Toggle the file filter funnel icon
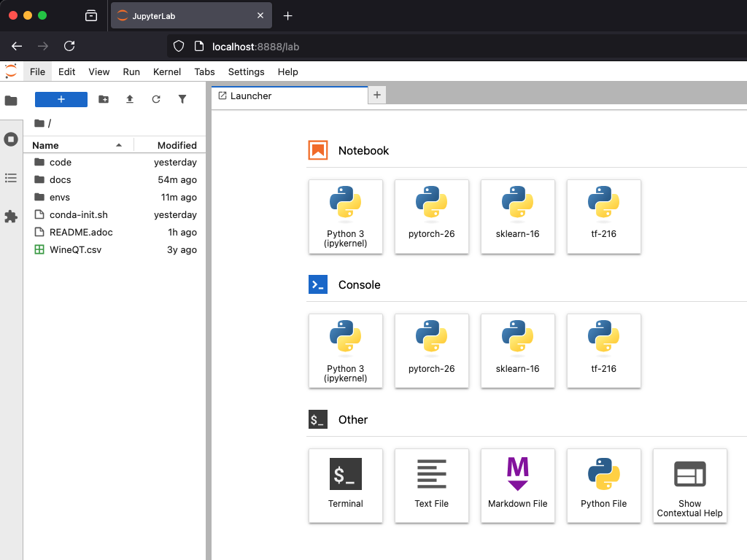Screen dimensions: 747x560 182,99
